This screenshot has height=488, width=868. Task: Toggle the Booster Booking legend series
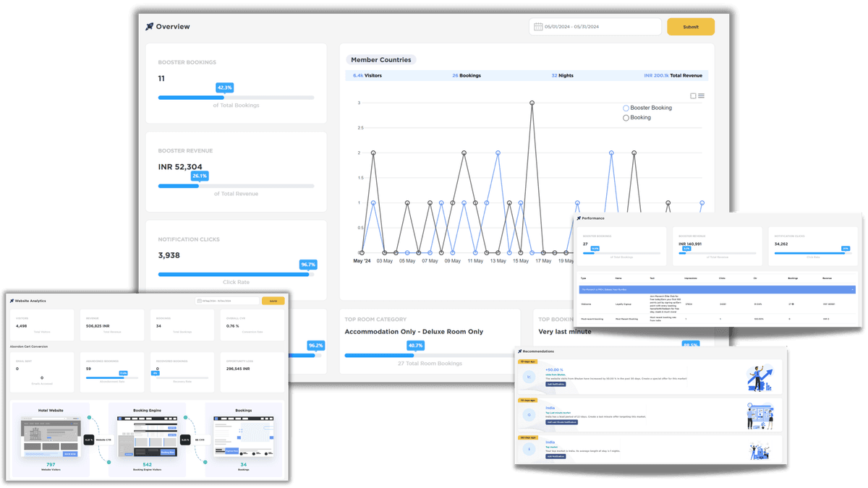[647, 108]
